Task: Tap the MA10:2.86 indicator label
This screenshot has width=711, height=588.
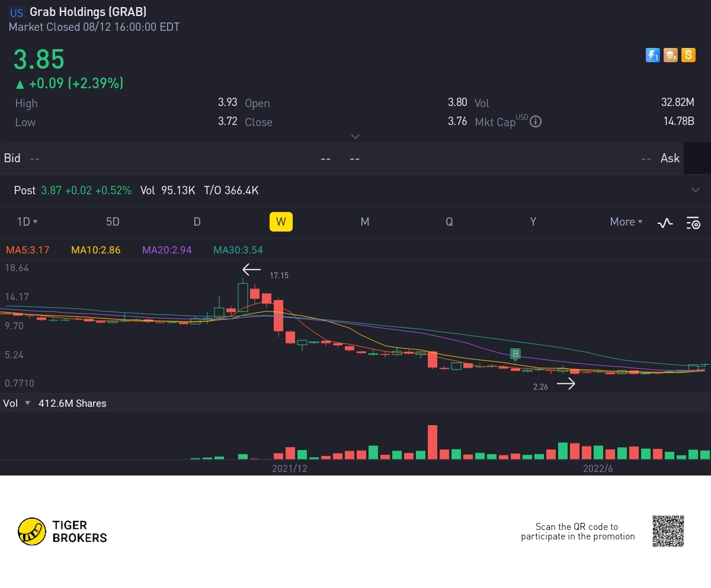Action: pos(95,250)
